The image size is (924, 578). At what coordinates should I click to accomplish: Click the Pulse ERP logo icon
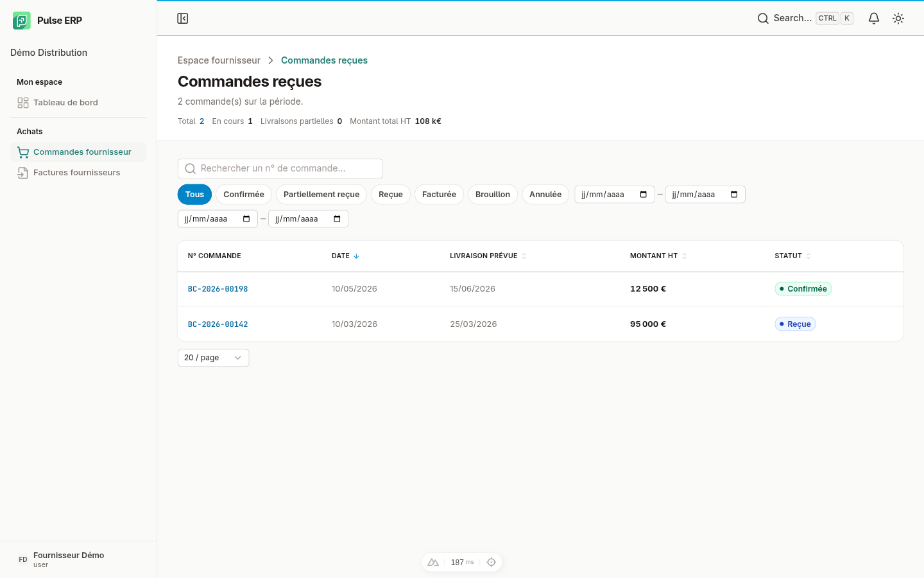click(x=22, y=21)
